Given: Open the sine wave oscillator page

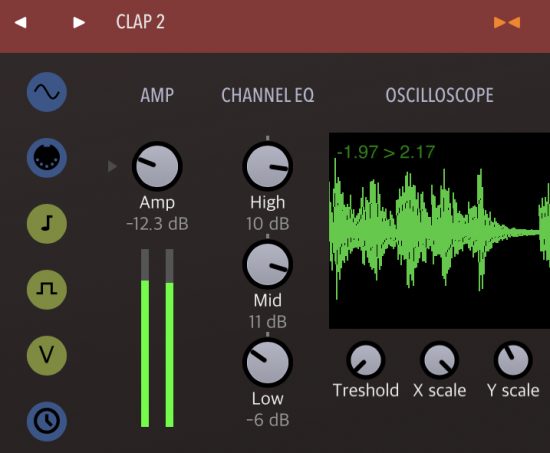Looking at the screenshot, I should [x=47, y=92].
